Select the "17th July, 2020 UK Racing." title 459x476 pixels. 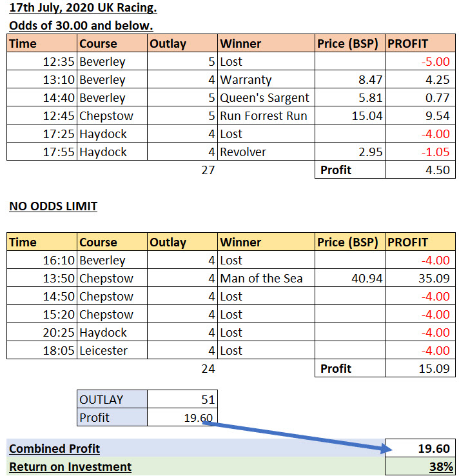click(83, 9)
